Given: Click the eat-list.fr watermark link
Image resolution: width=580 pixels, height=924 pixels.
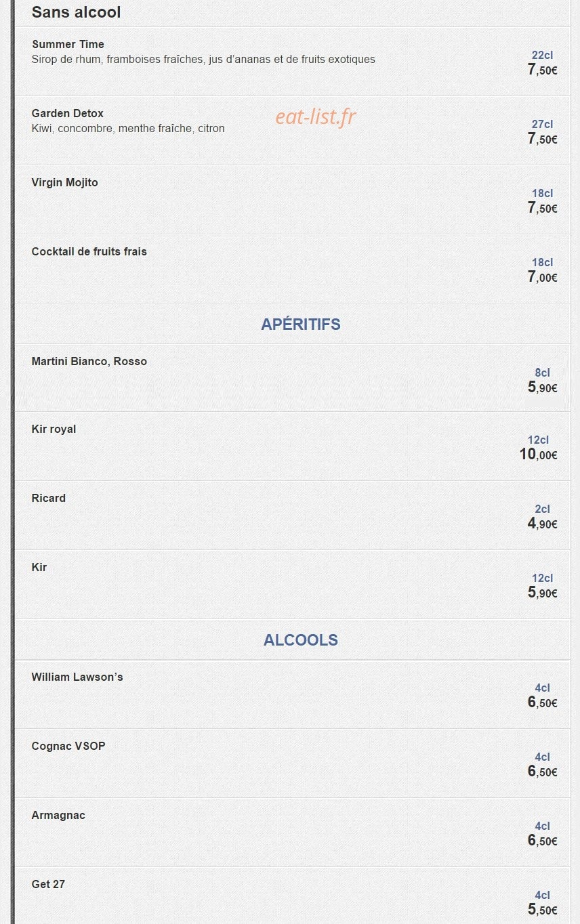Looking at the screenshot, I should (316, 117).
